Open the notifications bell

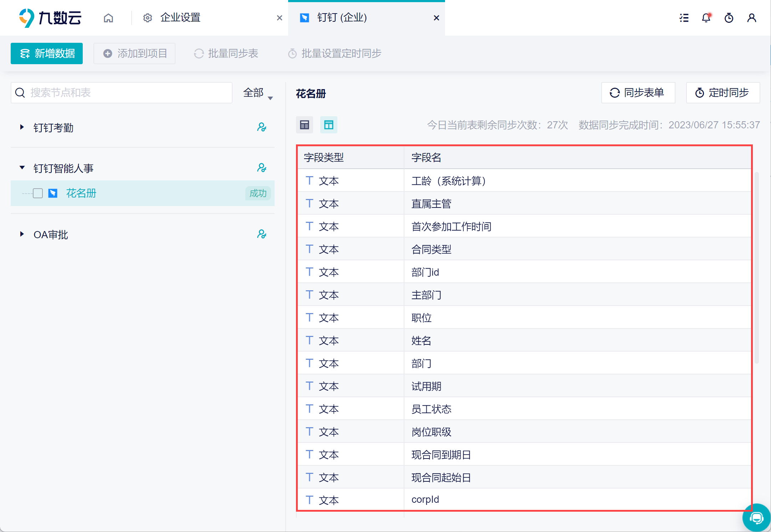706,18
